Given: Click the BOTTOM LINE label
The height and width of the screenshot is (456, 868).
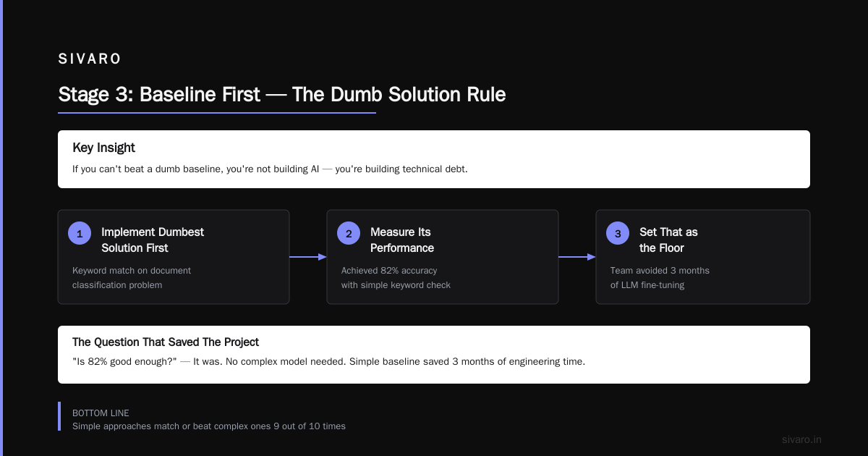Looking at the screenshot, I should pos(101,413).
